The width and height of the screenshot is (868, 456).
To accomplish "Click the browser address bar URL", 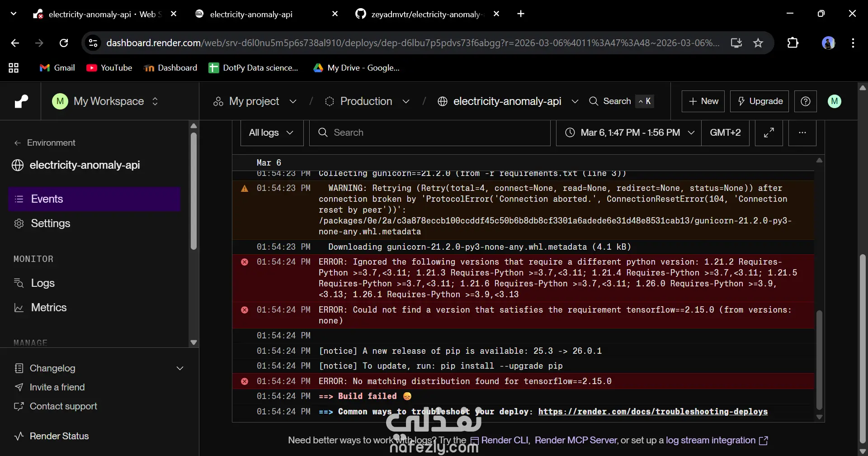I will point(412,43).
